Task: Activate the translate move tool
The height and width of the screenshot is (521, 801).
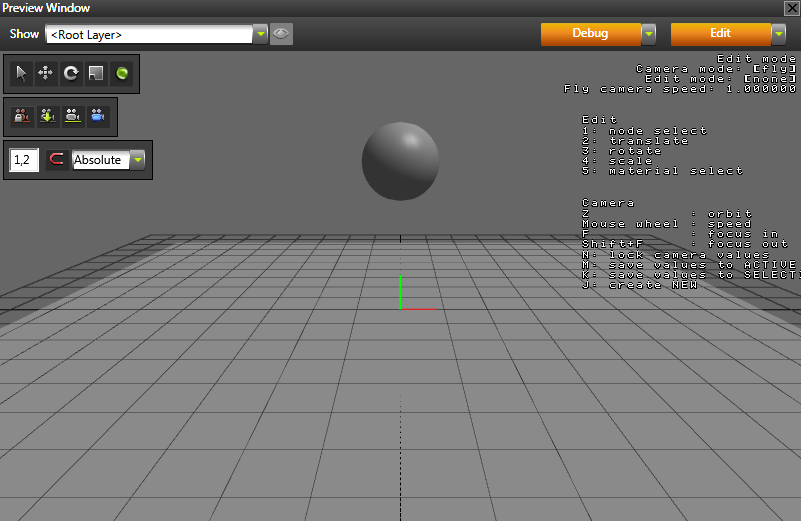Action: (x=46, y=73)
